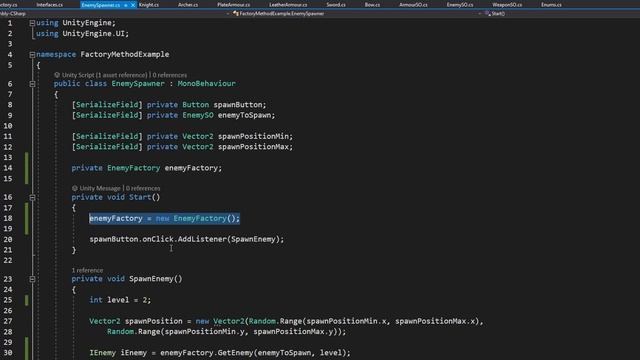This screenshot has height=360, width=640.
Task: Open the '0 references' CodeLens above Start()
Action: pyautogui.click(x=143, y=188)
